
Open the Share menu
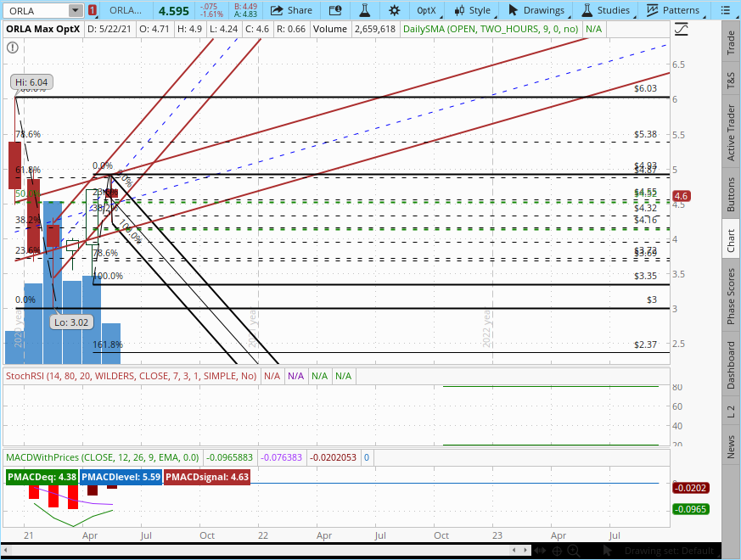click(291, 10)
